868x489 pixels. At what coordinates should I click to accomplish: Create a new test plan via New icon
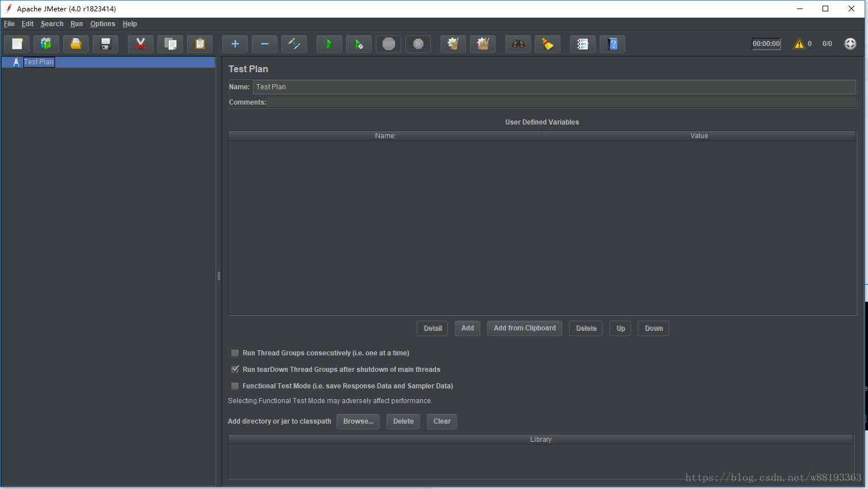pyautogui.click(x=17, y=44)
